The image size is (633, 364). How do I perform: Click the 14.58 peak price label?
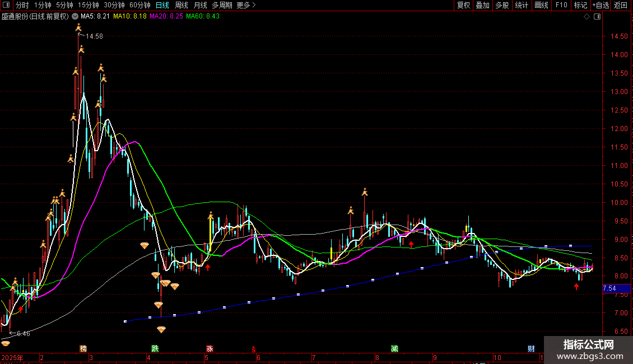(94, 36)
